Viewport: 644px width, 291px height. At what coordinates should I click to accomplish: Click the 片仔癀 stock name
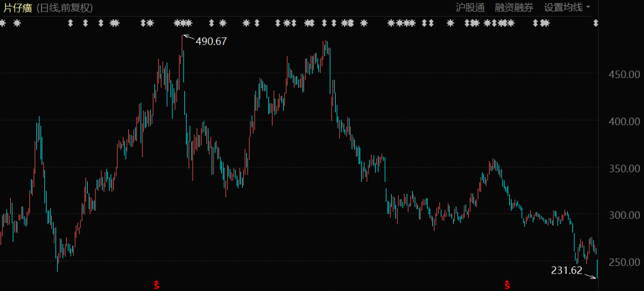point(17,8)
